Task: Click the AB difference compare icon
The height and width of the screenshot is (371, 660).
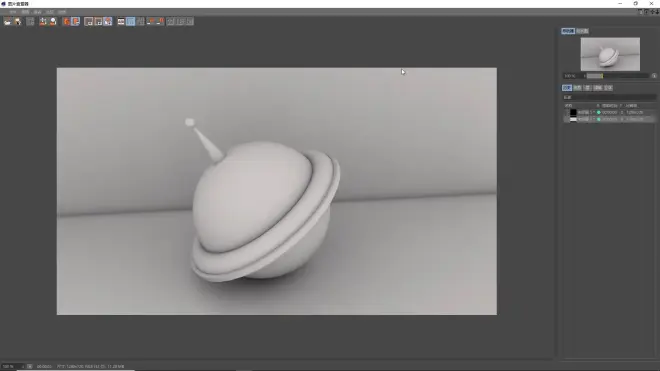Action: point(108,21)
